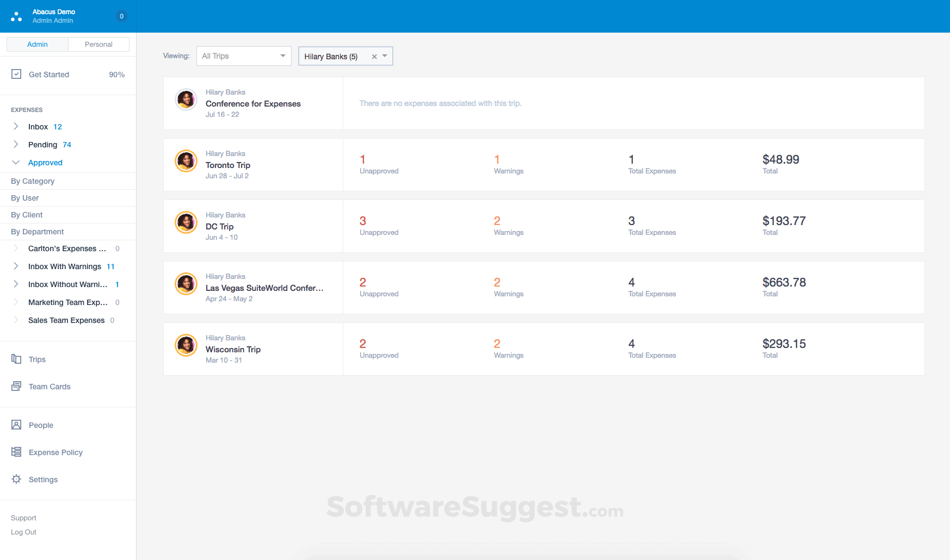The image size is (950, 560).
Task: Click Hilary's avatar on Toronto Trip
Action: (186, 161)
